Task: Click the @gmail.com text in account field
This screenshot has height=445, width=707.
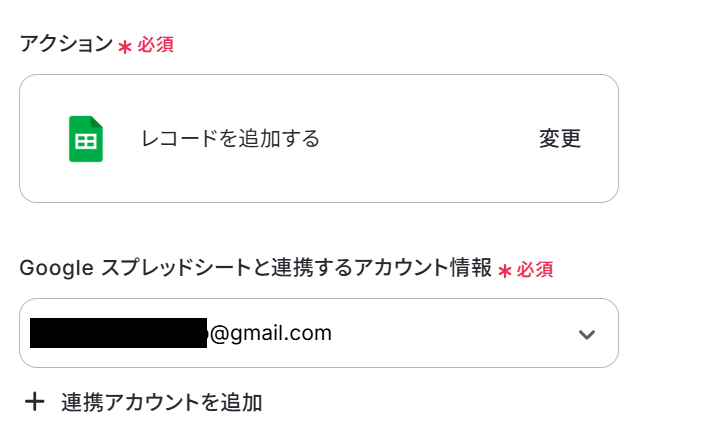Action: click(x=271, y=333)
